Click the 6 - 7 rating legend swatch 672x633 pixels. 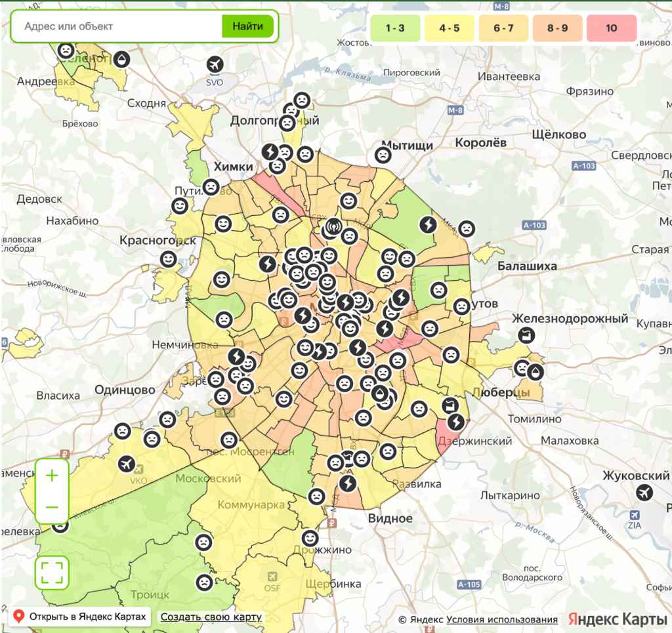point(503,28)
